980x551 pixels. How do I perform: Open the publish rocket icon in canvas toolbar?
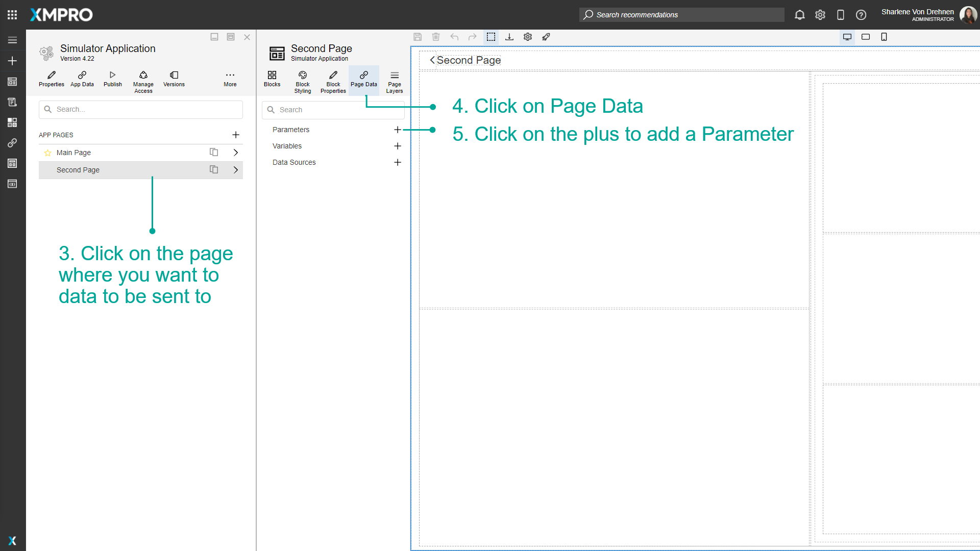pyautogui.click(x=546, y=37)
